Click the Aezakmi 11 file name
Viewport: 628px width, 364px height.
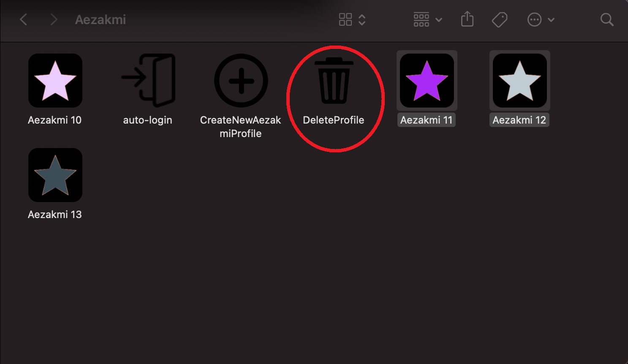coord(427,120)
